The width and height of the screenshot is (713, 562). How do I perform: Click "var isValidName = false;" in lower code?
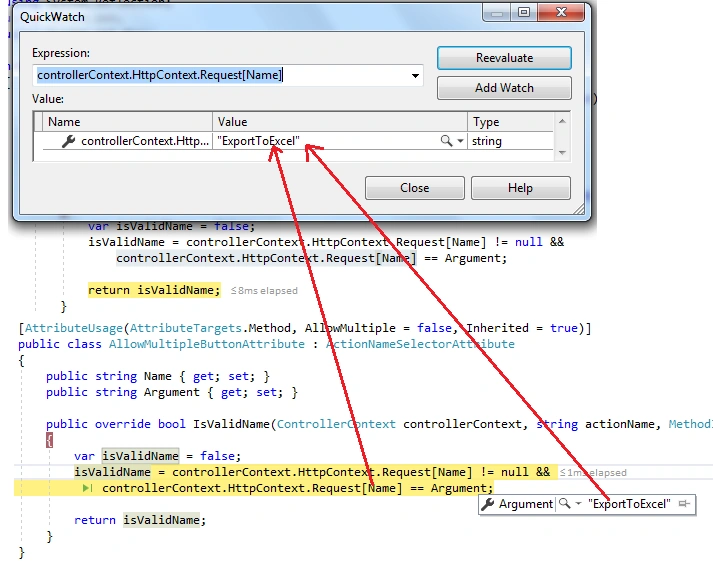(158, 456)
